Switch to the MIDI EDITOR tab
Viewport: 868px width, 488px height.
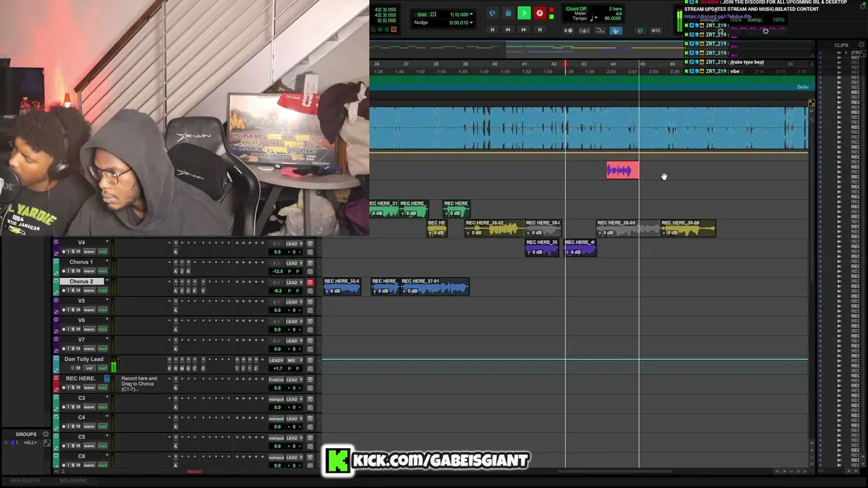pyautogui.click(x=25, y=481)
